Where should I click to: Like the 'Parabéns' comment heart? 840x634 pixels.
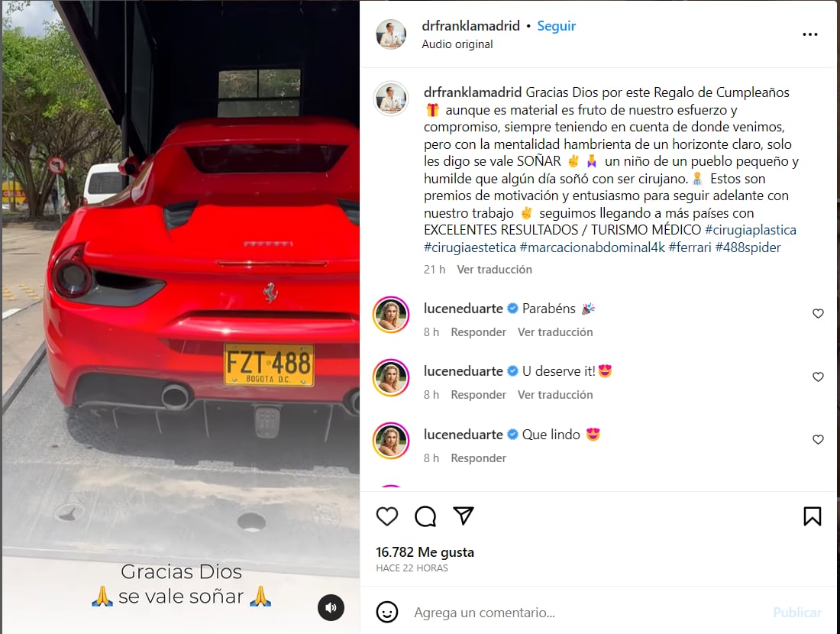[x=818, y=313]
